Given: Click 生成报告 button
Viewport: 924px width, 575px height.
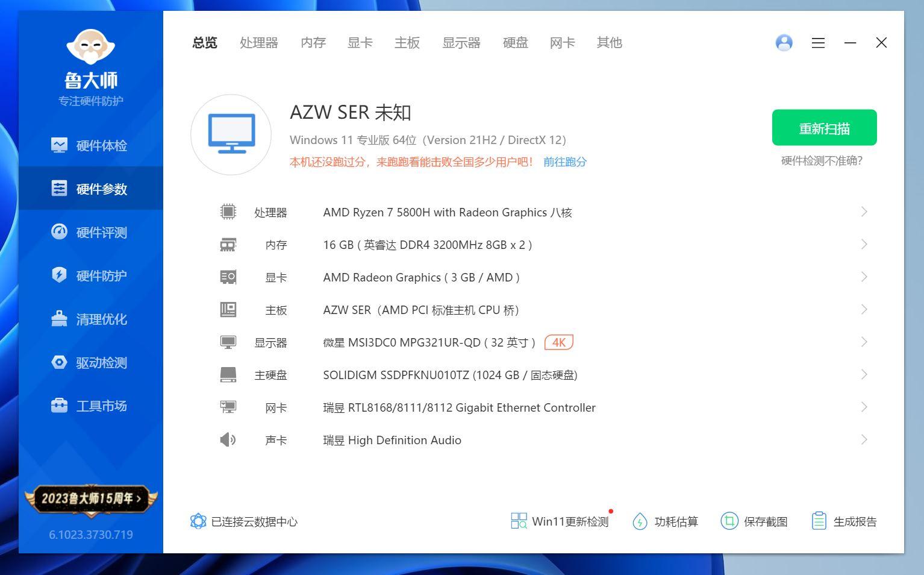Looking at the screenshot, I should (844, 521).
